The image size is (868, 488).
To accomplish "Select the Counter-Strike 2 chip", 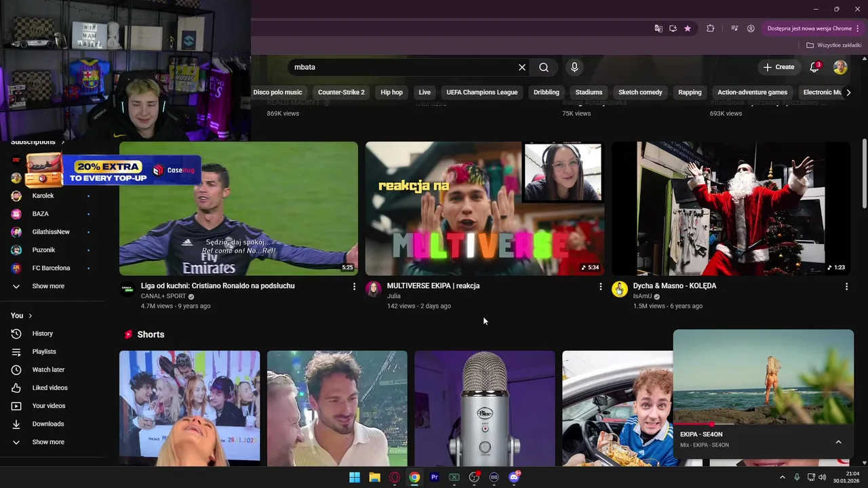I will [341, 92].
